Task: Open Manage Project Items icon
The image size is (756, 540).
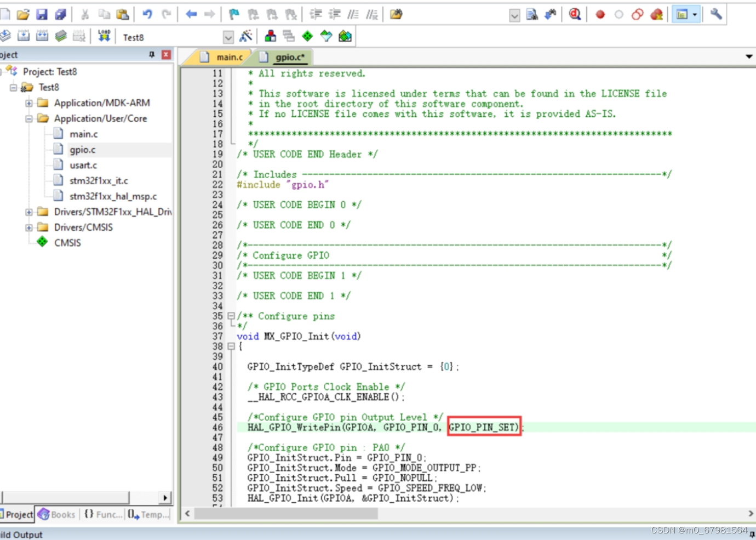Action: 270,36
